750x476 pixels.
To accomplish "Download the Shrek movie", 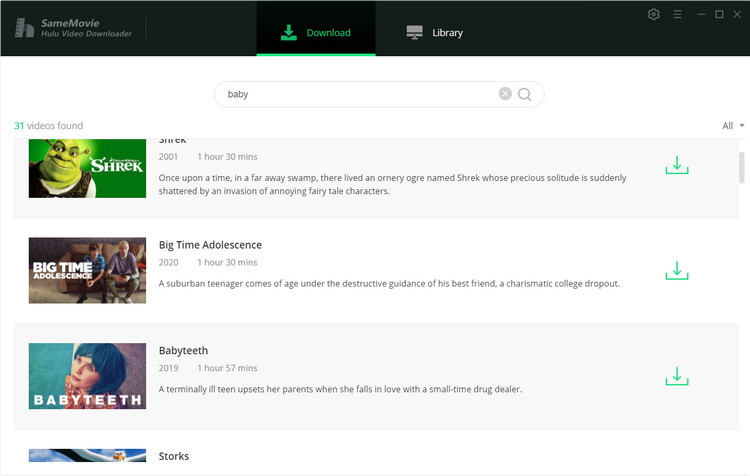I will pyautogui.click(x=677, y=165).
